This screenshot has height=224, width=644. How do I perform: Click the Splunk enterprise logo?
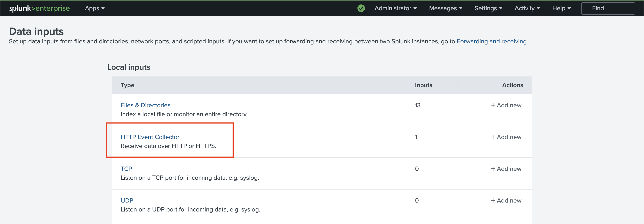39,8
